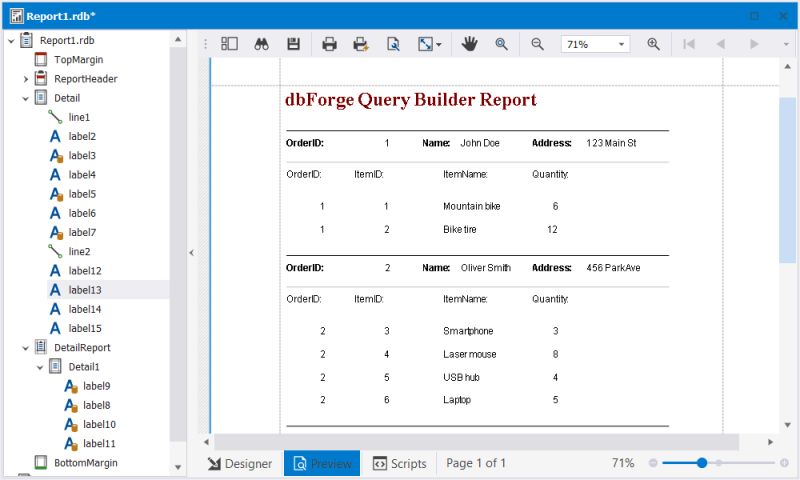Collapse the Detail1 node
Image resolution: width=800 pixels, height=480 pixels.
point(40,367)
